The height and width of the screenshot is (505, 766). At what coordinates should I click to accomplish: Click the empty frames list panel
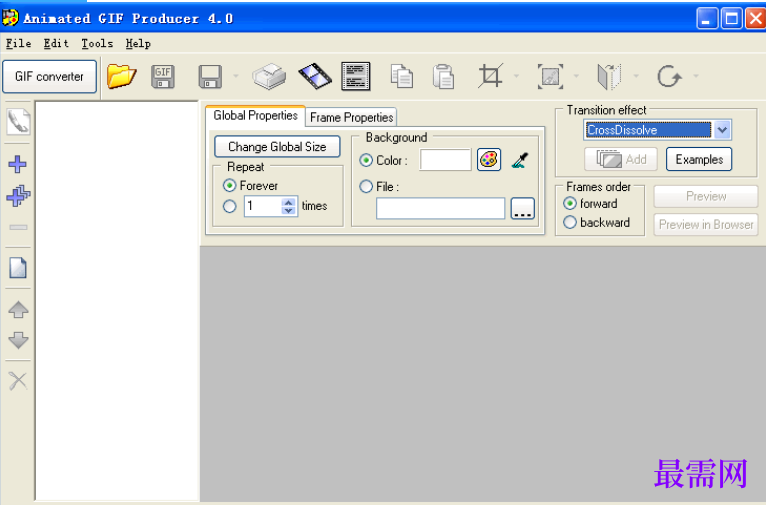pos(117,300)
